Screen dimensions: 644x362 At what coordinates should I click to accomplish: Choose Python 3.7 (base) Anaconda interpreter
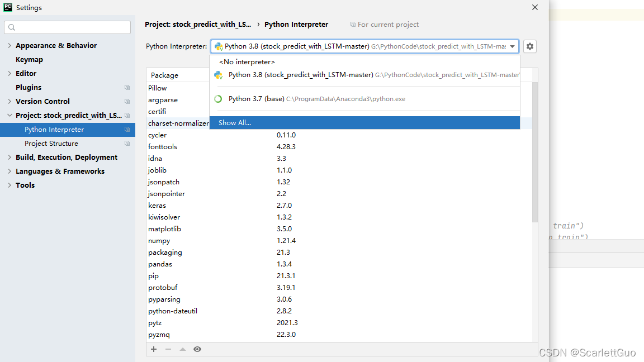364,99
